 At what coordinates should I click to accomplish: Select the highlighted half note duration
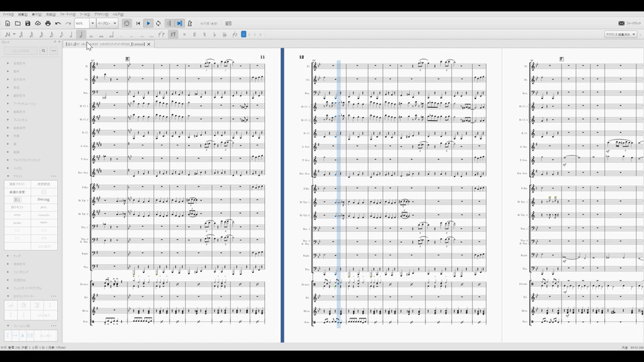81,34
